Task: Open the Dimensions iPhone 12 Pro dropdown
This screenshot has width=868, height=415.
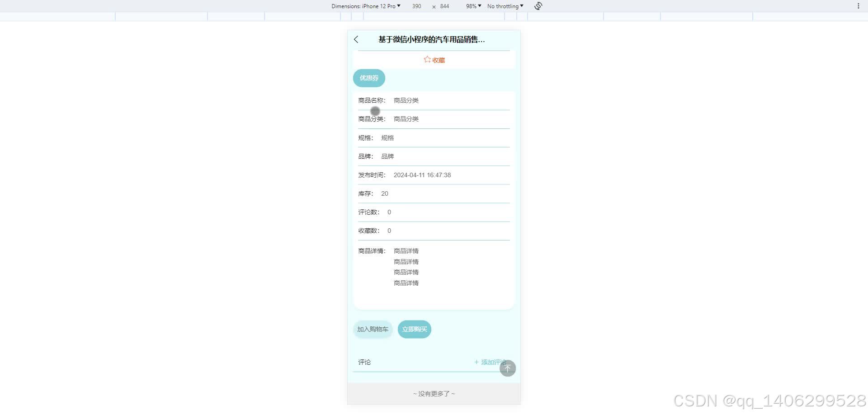Action: pyautogui.click(x=366, y=6)
